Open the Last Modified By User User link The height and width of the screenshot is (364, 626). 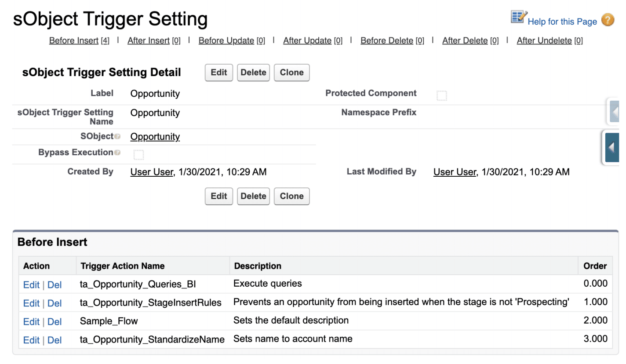[455, 172]
